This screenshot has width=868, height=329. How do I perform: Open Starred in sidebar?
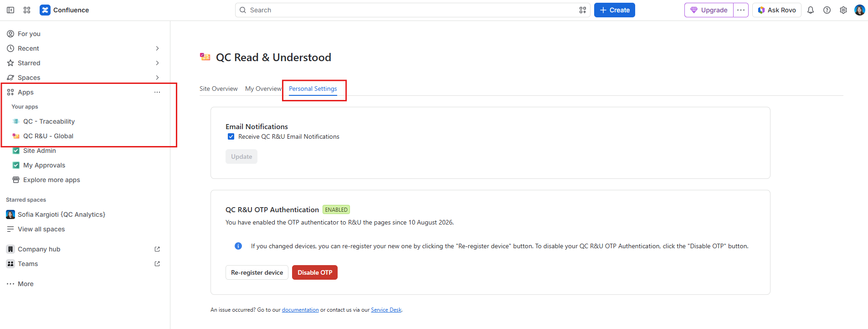(29, 63)
